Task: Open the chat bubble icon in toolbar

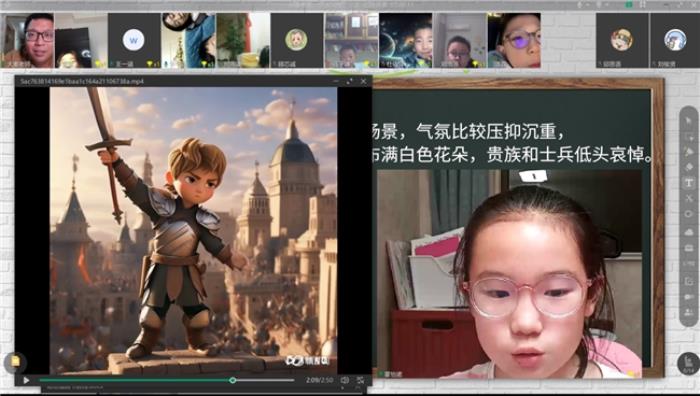Action: tap(689, 297)
